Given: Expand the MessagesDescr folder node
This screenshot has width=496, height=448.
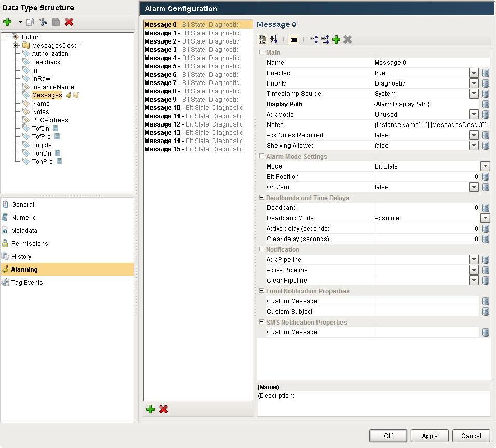Looking at the screenshot, I should (16, 46).
